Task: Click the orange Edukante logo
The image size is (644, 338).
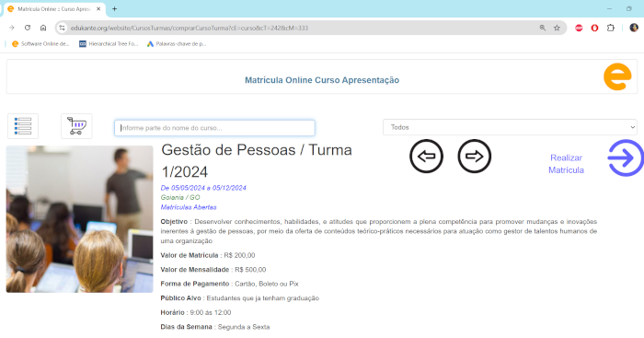Action: 617,76
